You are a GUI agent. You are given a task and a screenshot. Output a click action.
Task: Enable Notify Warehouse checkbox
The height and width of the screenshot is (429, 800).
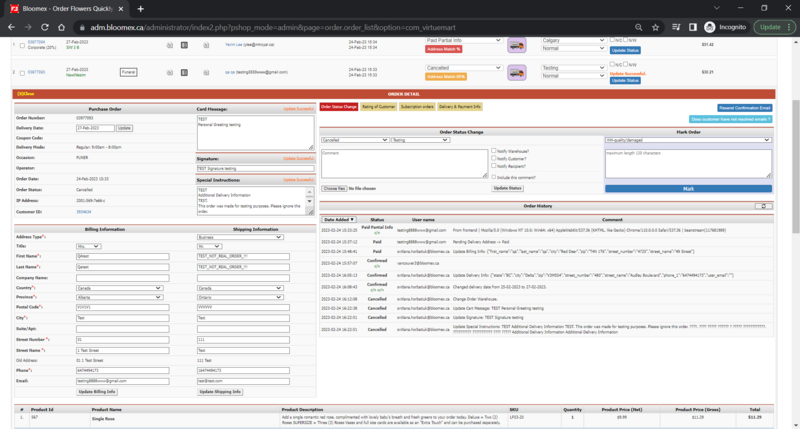click(x=493, y=151)
